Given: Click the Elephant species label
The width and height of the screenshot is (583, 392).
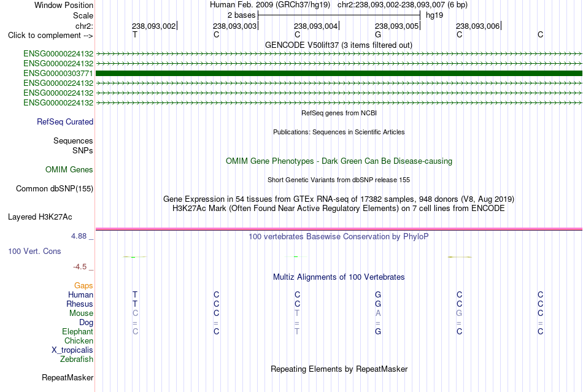Looking at the screenshot, I should click(78, 331).
